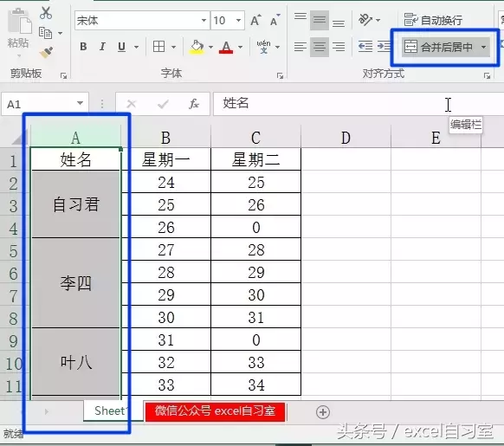Click merged cell 李四
504x446 pixels.
(x=76, y=283)
